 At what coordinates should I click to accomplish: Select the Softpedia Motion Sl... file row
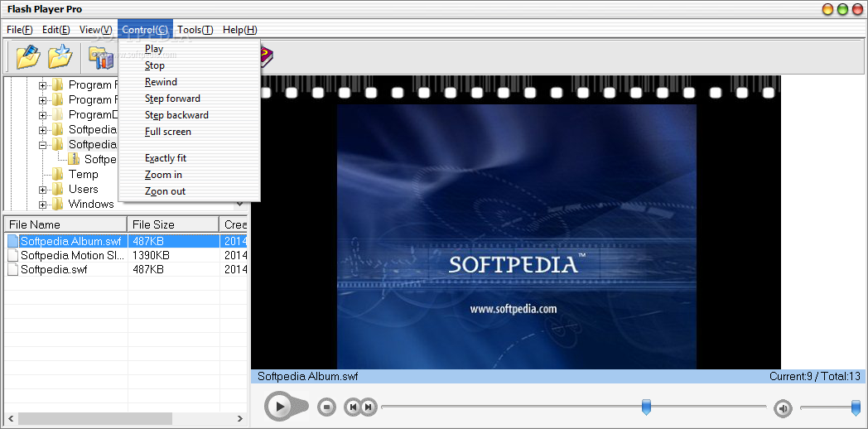(x=126, y=255)
